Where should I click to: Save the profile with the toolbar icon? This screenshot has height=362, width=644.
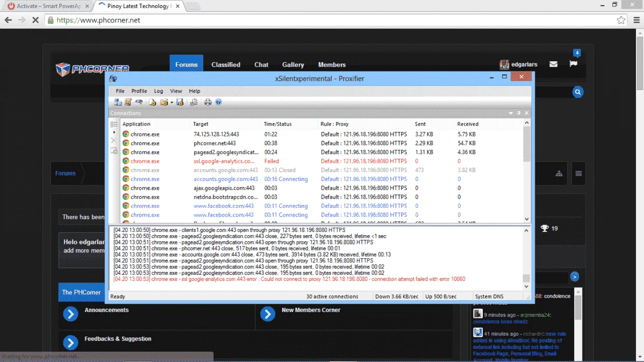[x=180, y=102]
